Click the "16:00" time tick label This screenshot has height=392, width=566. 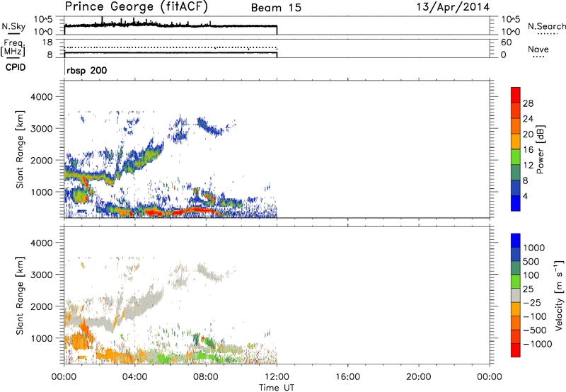(347, 377)
